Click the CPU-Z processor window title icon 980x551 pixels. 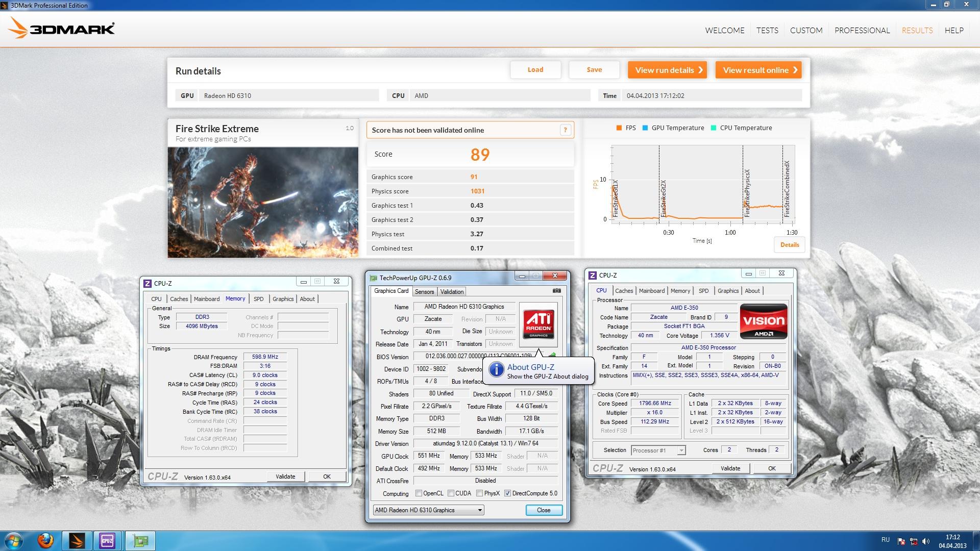click(x=593, y=275)
